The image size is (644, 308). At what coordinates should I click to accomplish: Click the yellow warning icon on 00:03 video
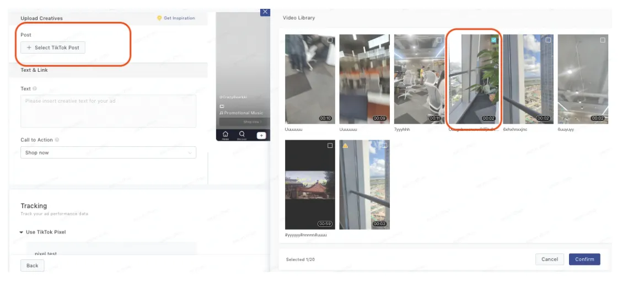(x=345, y=146)
